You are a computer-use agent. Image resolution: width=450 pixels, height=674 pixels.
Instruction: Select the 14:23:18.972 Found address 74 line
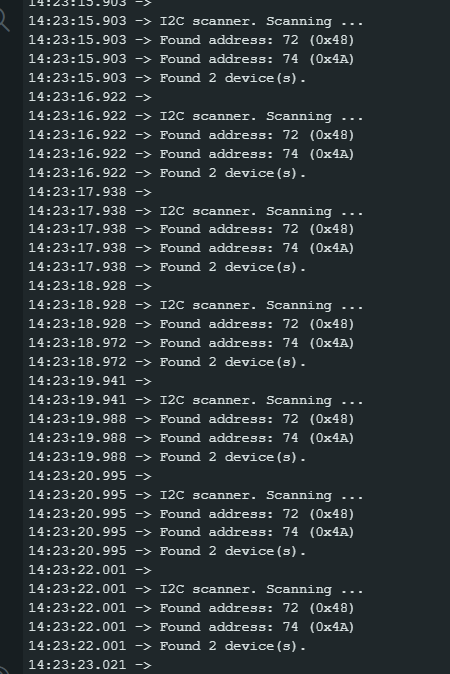pyautogui.click(x=191, y=343)
